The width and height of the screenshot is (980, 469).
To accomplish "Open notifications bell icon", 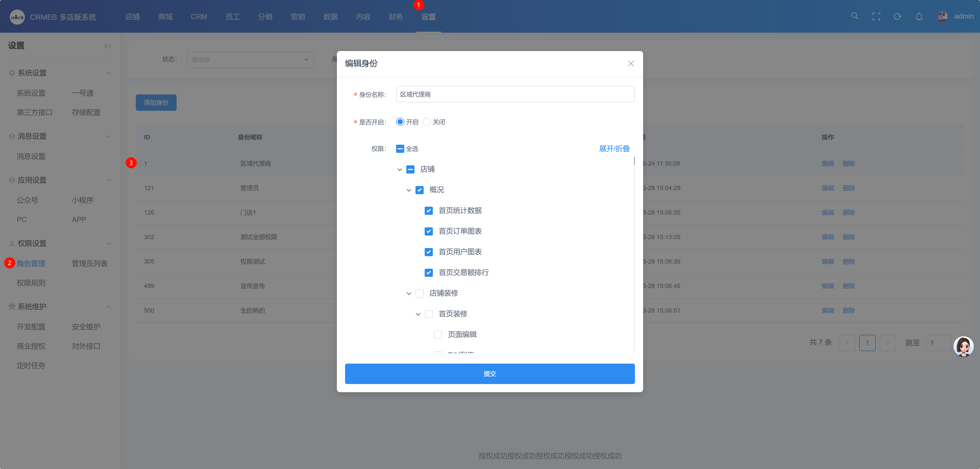I will (919, 16).
